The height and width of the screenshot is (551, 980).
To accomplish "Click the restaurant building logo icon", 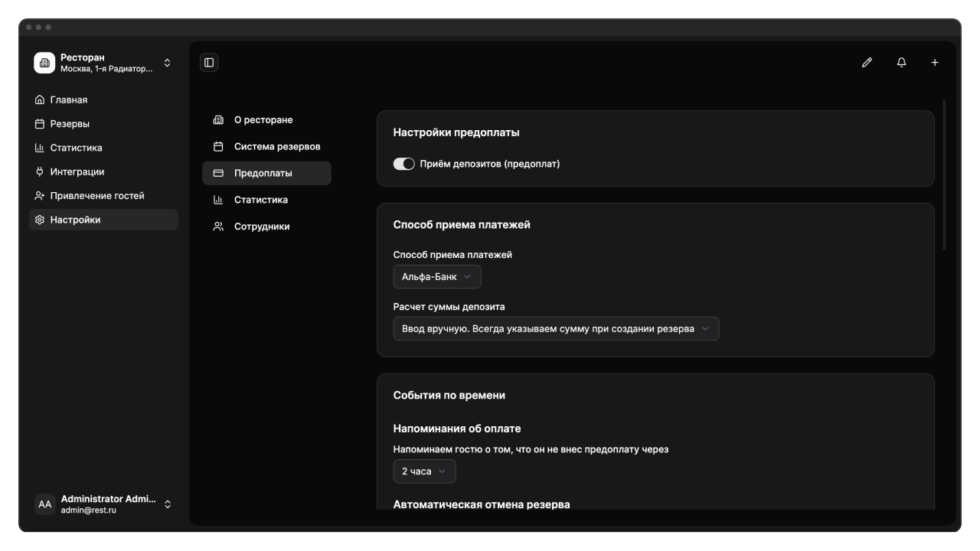I will coord(44,63).
